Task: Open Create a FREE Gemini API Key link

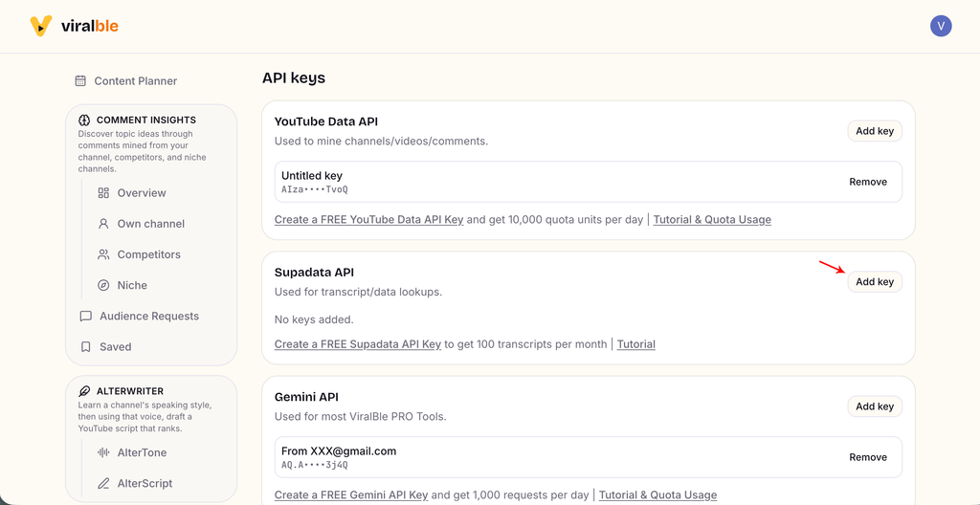Action: 351,495
